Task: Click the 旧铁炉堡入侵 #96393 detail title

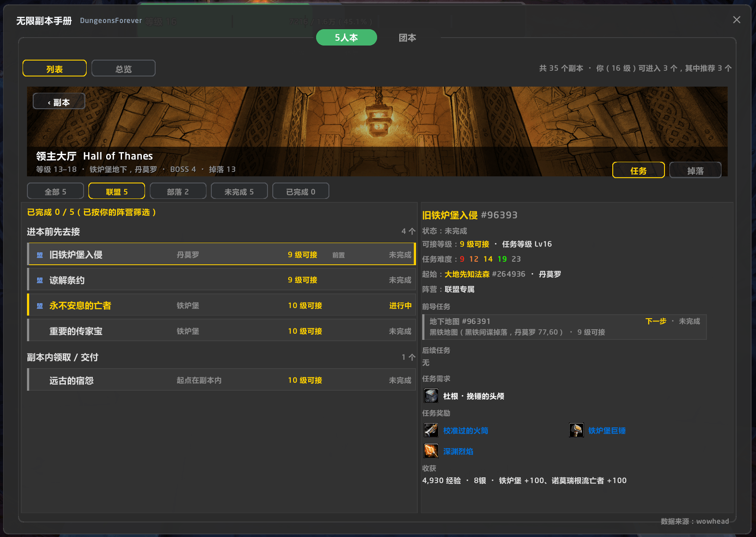Action: (470, 215)
